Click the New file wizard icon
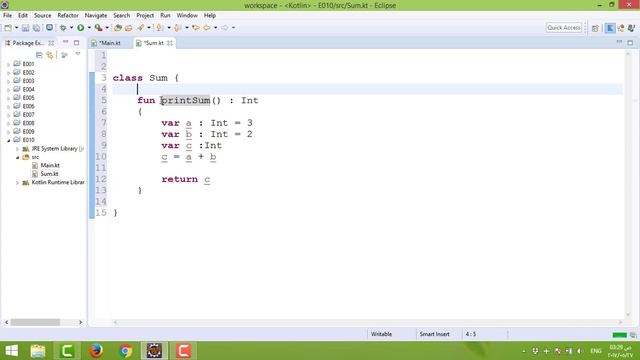 [x=8, y=28]
